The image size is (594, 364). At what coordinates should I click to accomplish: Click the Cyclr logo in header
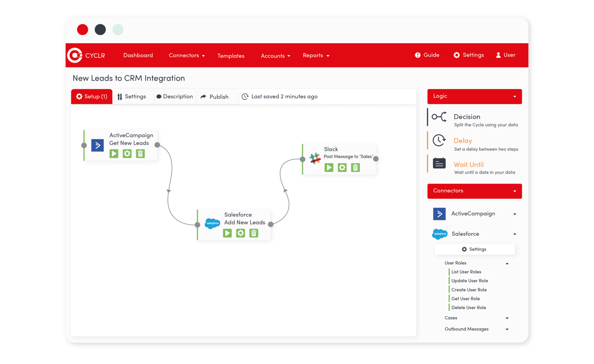click(75, 55)
